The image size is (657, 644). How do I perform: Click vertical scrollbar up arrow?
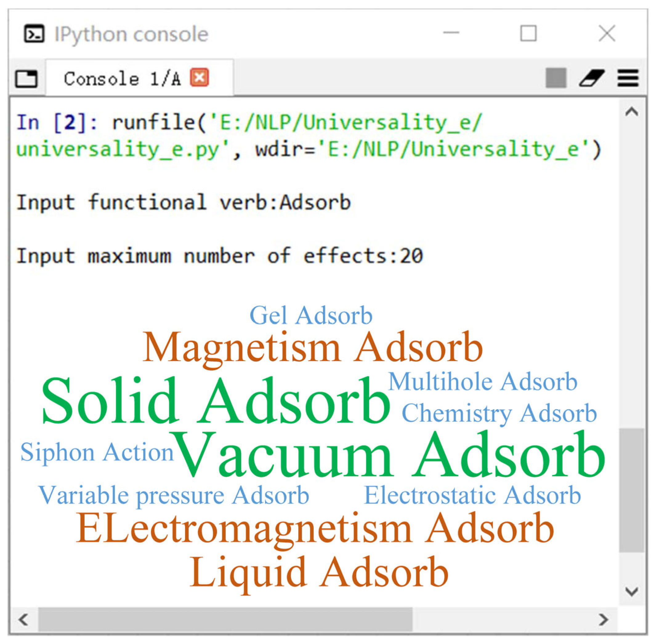(x=632, y=111)
